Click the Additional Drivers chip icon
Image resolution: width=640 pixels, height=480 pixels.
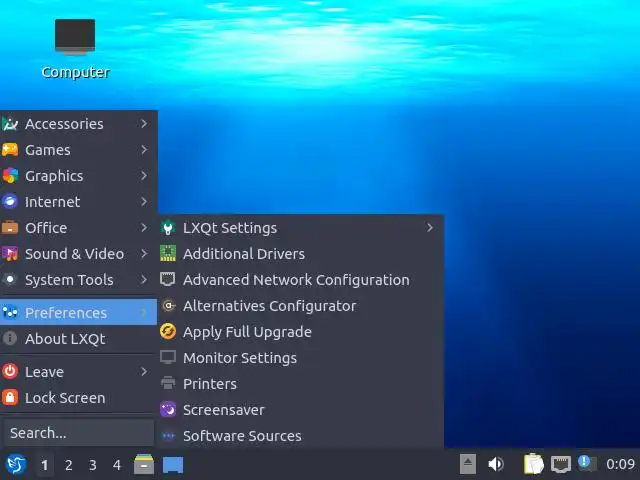[168, 254]
